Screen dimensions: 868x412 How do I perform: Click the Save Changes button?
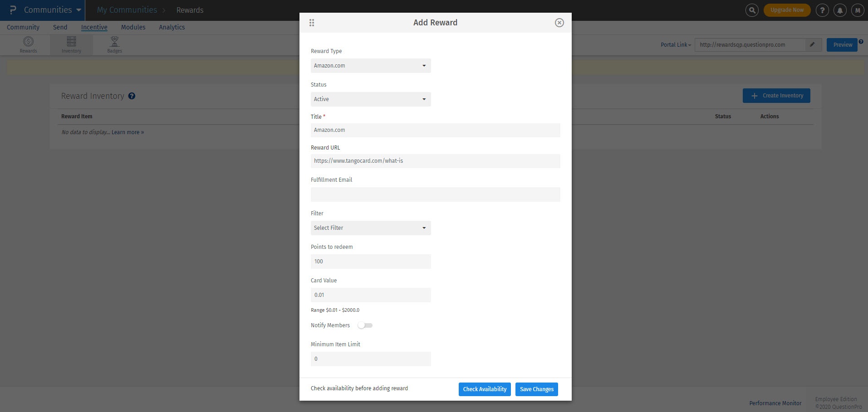[536, 389]
